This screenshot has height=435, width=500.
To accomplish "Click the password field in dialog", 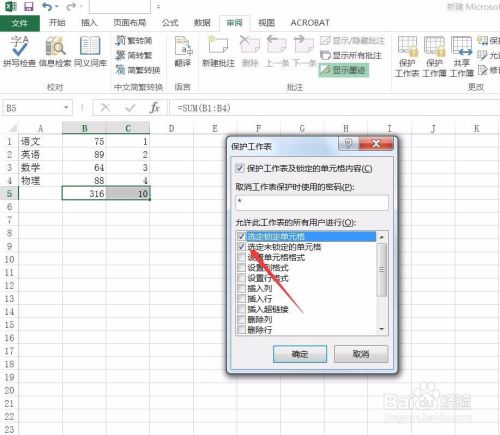I will (x=312, y=203).
